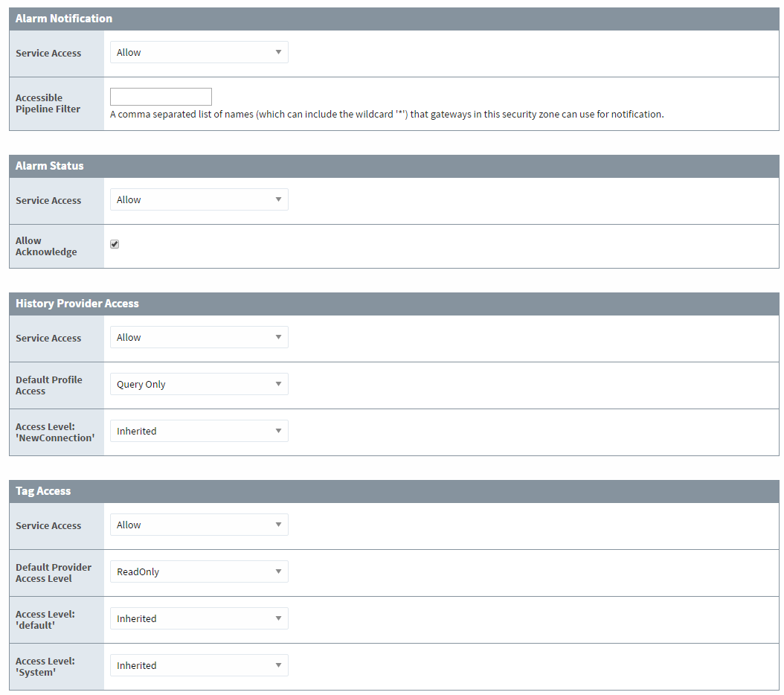Toggle the Allow Acknowledge checkbox

pyautogui.click(x=115, y=244)
